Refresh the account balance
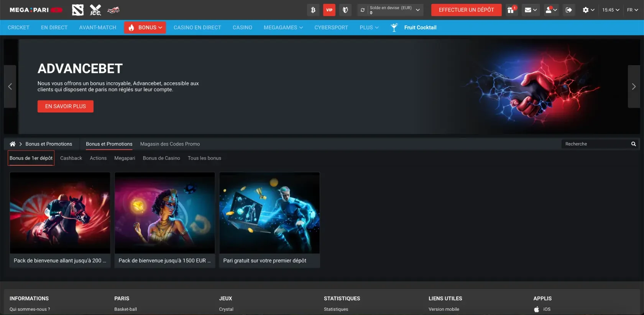 [x=363, y=10]
